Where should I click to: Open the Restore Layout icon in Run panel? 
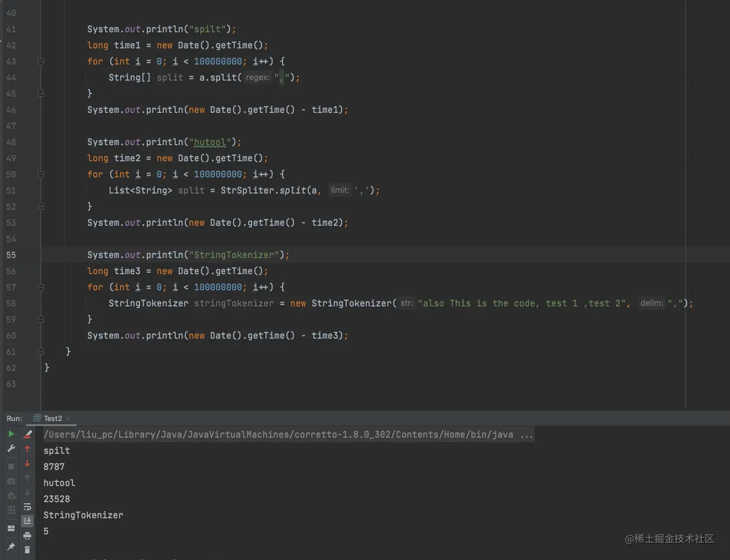[x=11, y=528]
